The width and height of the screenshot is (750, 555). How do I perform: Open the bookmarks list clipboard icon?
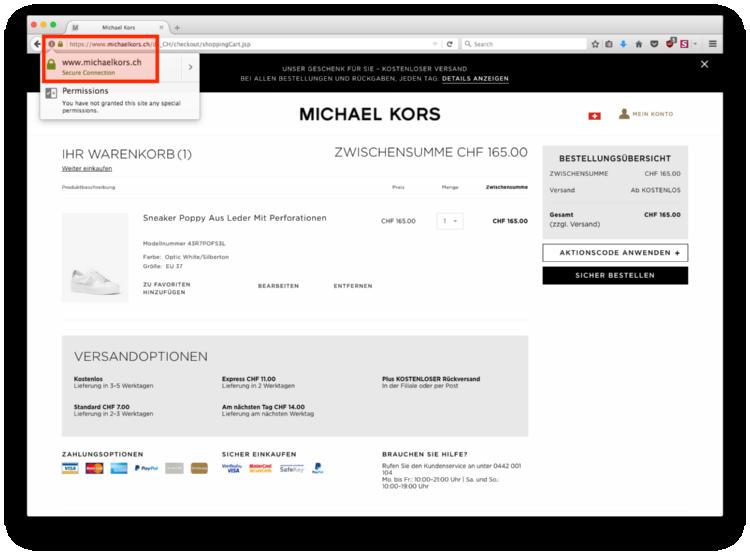coord(609,44)
